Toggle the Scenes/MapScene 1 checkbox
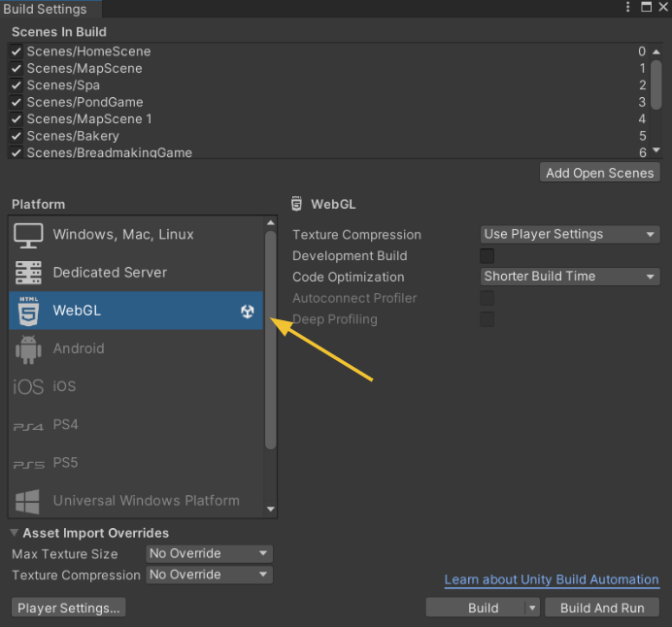Image resolution: width=672 pixels, height=627 pixels. 17,119
